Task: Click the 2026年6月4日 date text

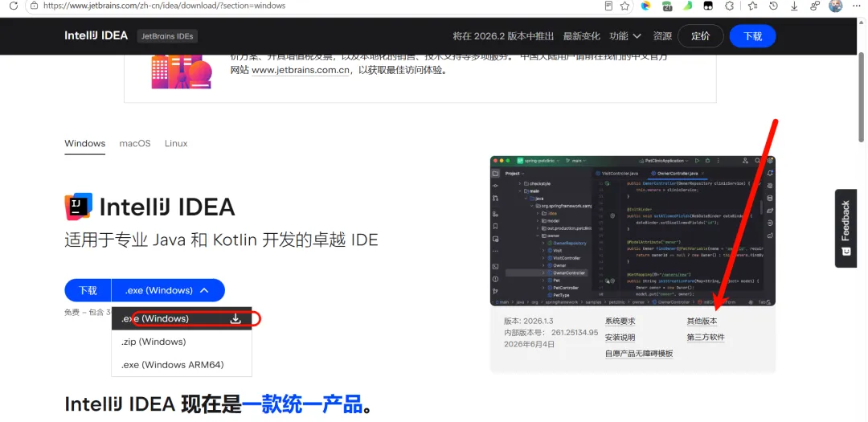Action: [529, 344]
